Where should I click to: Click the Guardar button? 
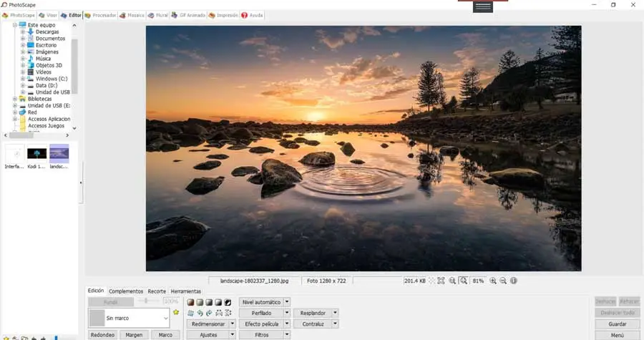point(618,324)
